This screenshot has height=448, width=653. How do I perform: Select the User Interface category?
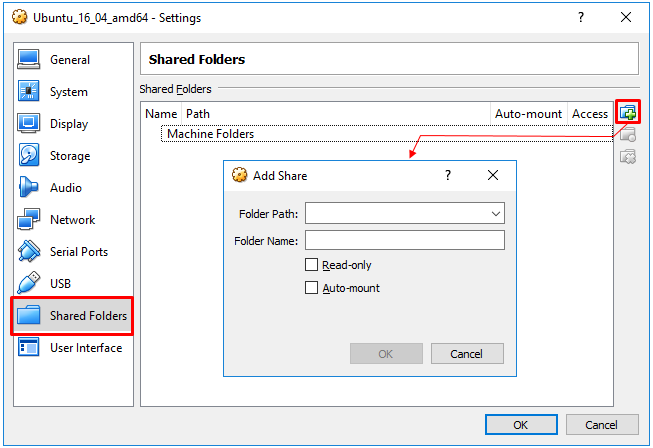pyautogui.click(x=73, y=348)
